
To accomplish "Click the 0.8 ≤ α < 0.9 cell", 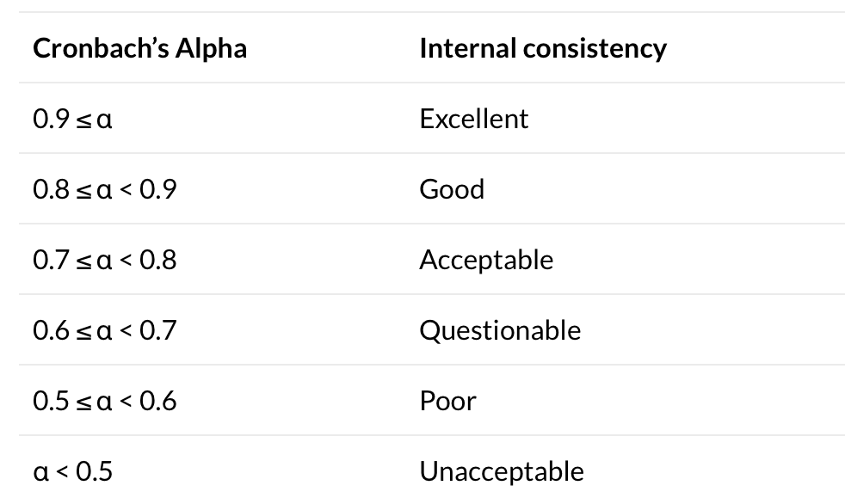I will point(104,189).
